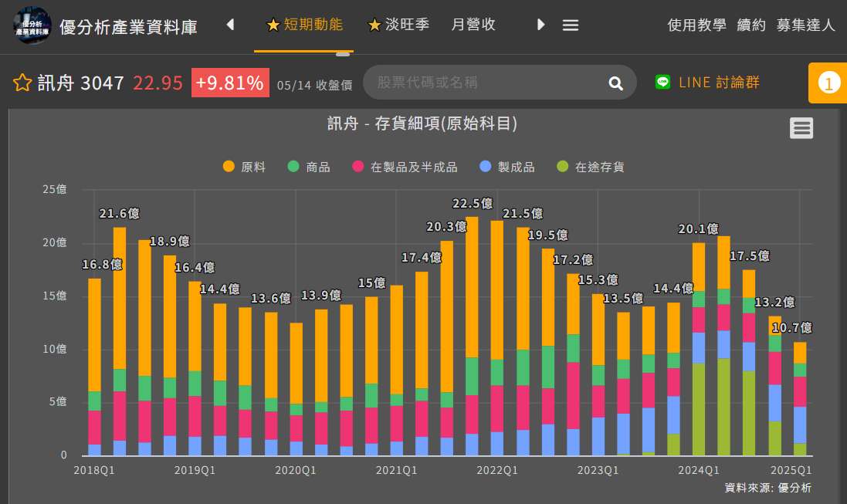Open the hamburger tab list menu

coord(571,25)
